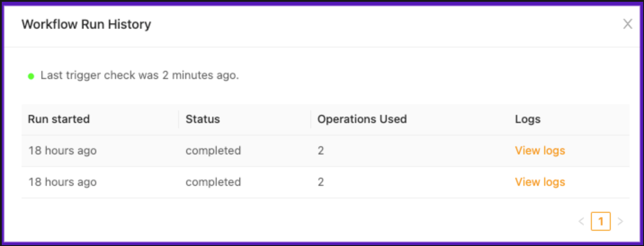Click the Operations Used column header
644x246 pixels.
[x=362, y=119]
